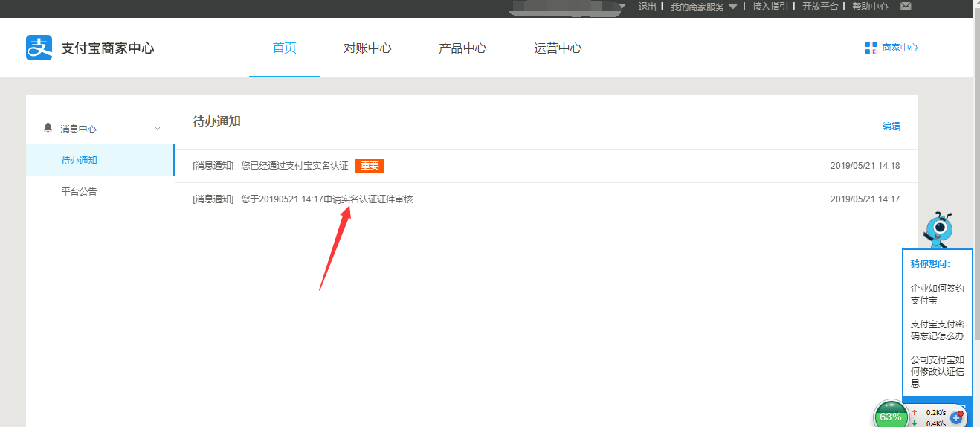Click the green 63% memory ball
This screenshot has height=427, width=980.
(891, 416)
